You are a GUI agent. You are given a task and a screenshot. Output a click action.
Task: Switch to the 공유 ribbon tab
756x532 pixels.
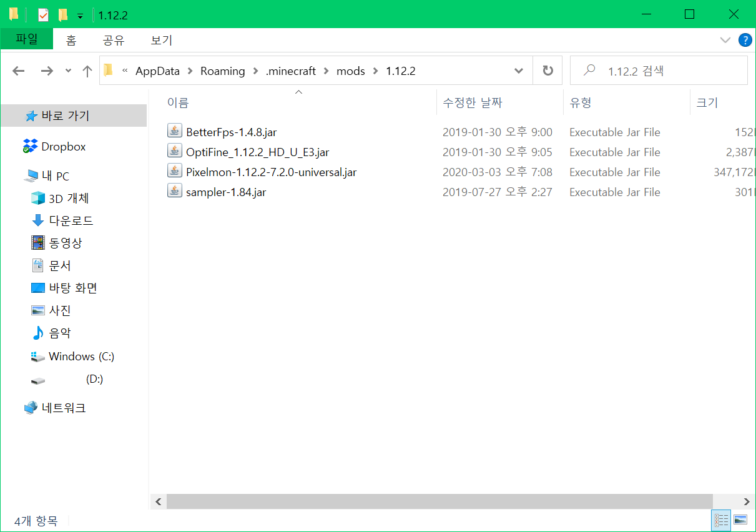pos(114,41)
